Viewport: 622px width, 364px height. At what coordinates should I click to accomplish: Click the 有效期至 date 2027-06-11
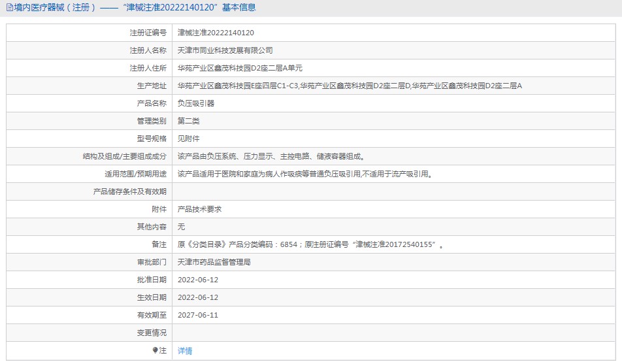coord(198,315)
